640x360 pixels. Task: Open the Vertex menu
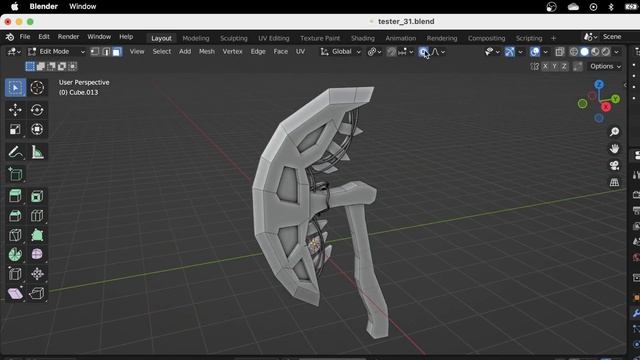point(232,51)
